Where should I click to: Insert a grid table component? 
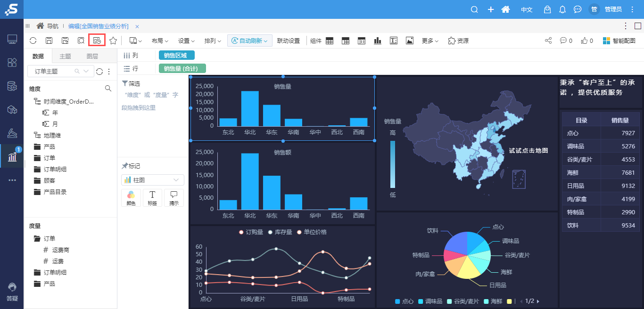pos(330,41)
